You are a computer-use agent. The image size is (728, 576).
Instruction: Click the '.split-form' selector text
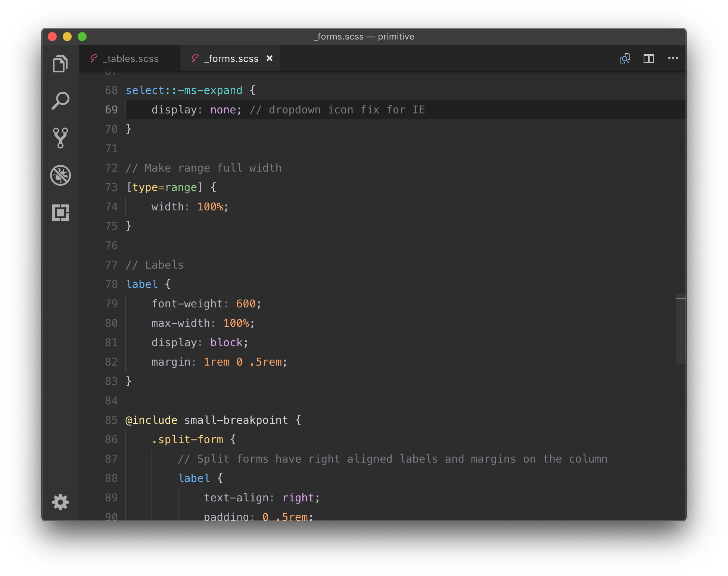tap(187, 439)
